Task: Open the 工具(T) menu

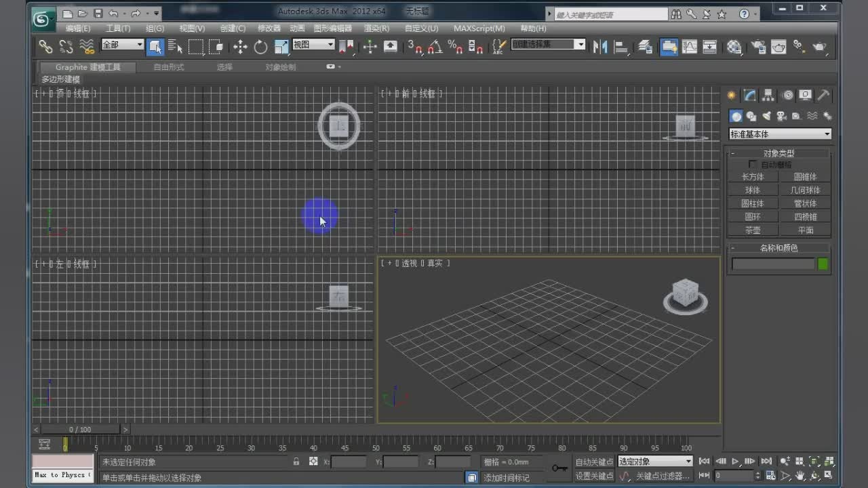Action: pos(118,28)
